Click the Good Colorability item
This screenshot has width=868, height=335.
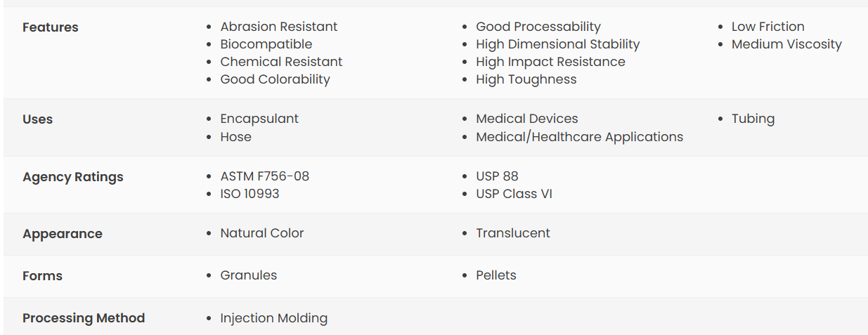[x=276, y=79]
